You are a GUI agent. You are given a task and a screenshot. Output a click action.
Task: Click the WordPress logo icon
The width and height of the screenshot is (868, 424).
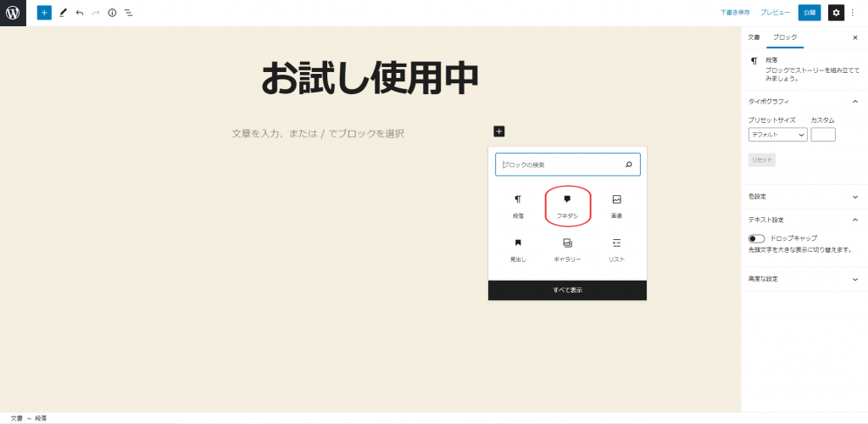pyautogui.click(x=13, y=13)
